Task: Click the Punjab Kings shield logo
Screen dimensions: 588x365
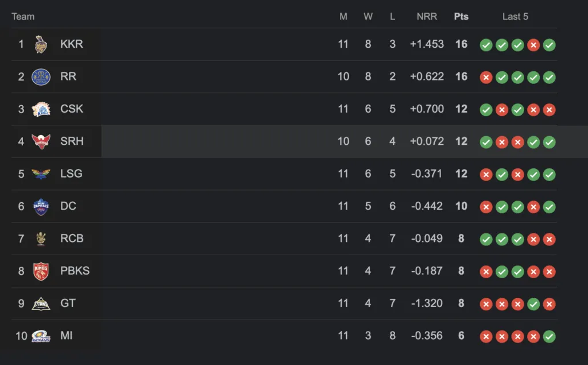Action: 41,271
